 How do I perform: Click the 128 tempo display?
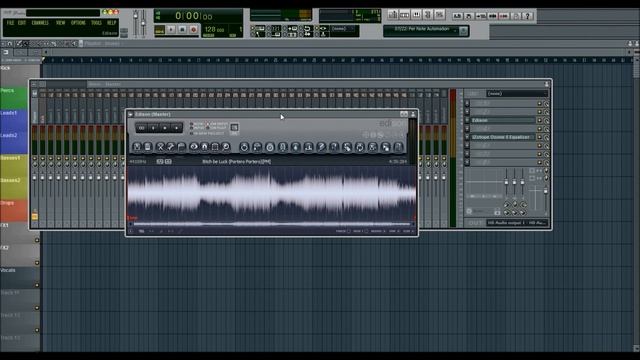tap(215, 29)
